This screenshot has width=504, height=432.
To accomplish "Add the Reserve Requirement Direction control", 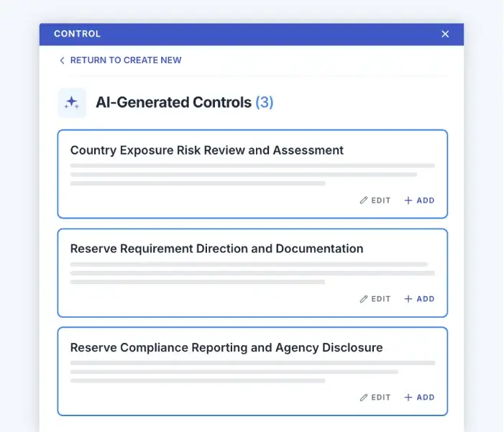I will (419, 299).
